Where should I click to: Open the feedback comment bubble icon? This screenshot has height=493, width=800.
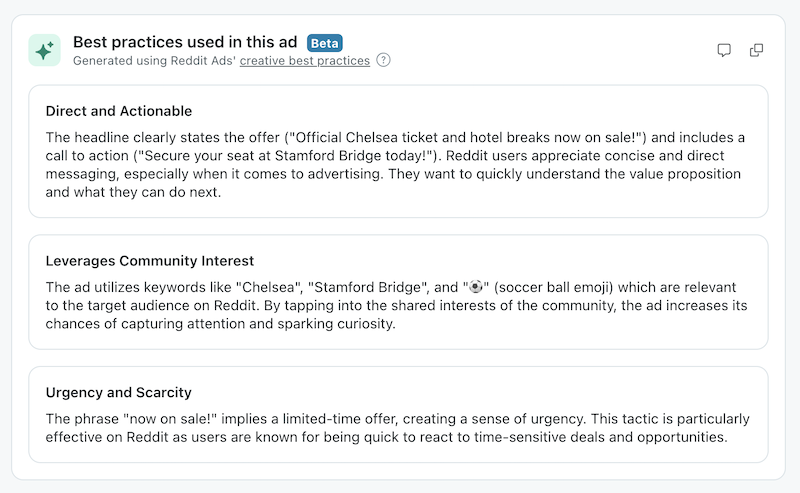point(724,50)
